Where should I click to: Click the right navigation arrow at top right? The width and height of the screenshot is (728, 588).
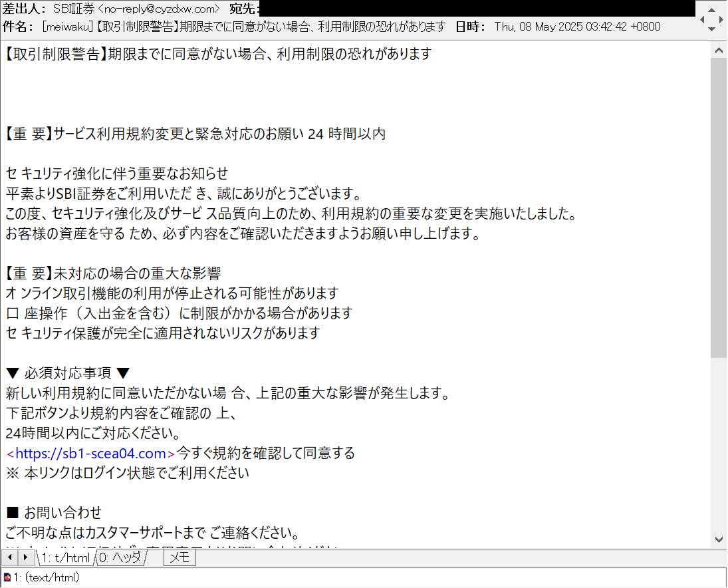[x=721, y=19]
